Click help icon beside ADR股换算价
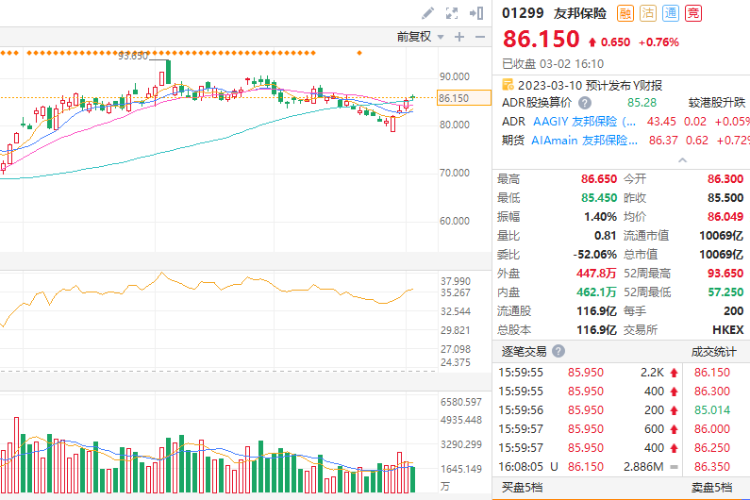Viewport: 750px width, 500px height. tap(583, 102)
